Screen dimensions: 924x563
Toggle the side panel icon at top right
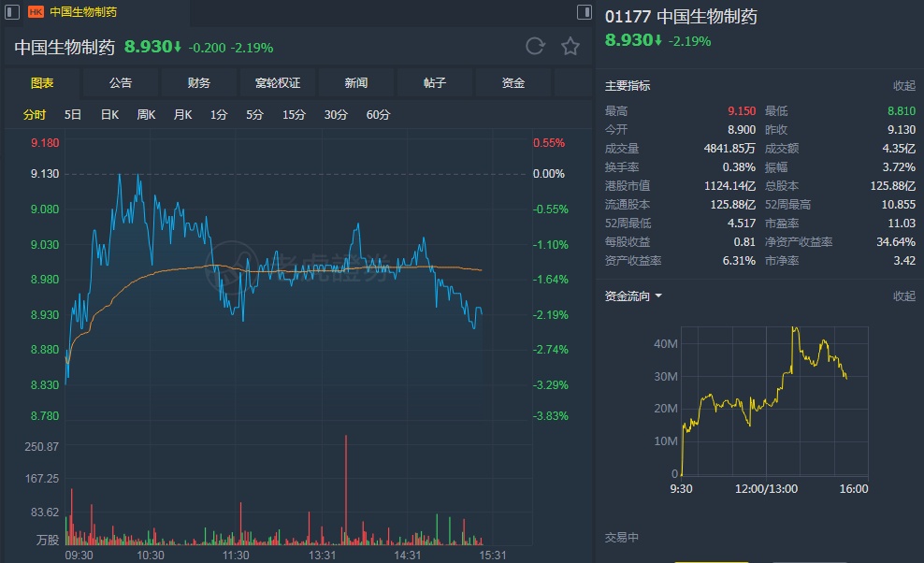[585, 12]
